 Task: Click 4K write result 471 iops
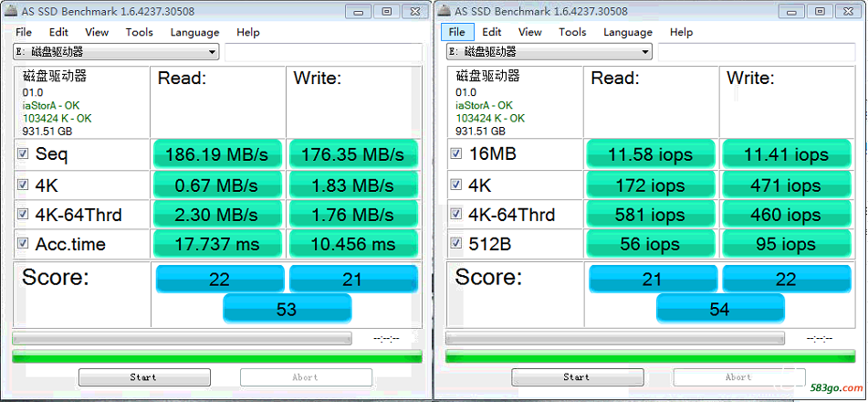[x=786, y=185]
